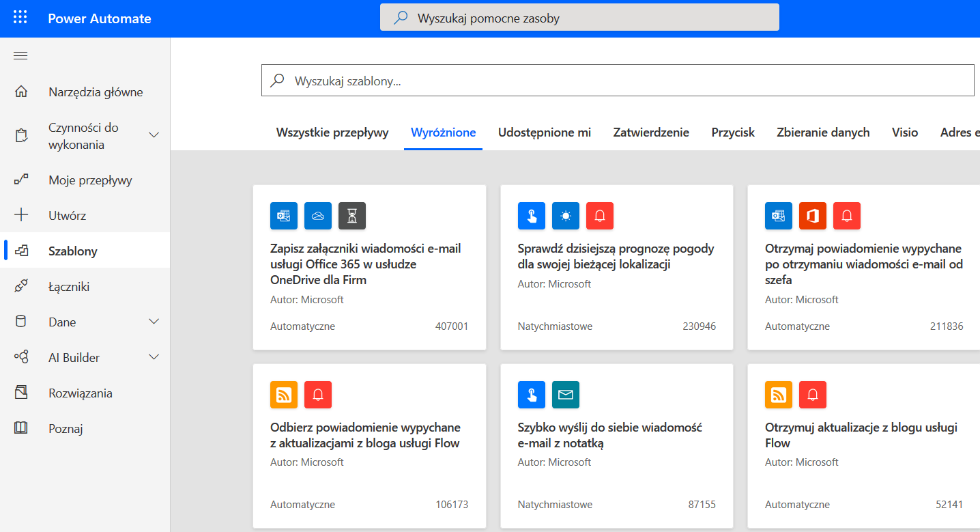Open template Szybko wyślij do siebie wiadomość
Viewport: 980px width, 532px height.
click(609, 435)
